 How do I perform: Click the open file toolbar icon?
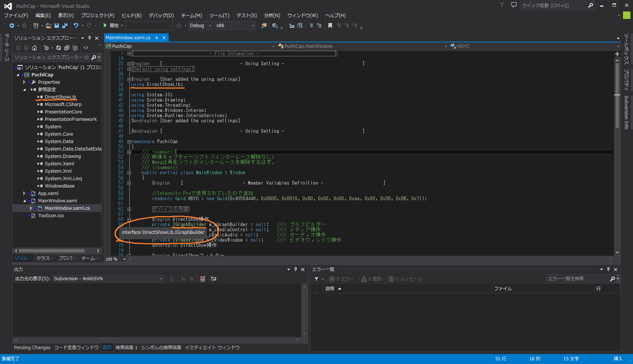point(49,26)
